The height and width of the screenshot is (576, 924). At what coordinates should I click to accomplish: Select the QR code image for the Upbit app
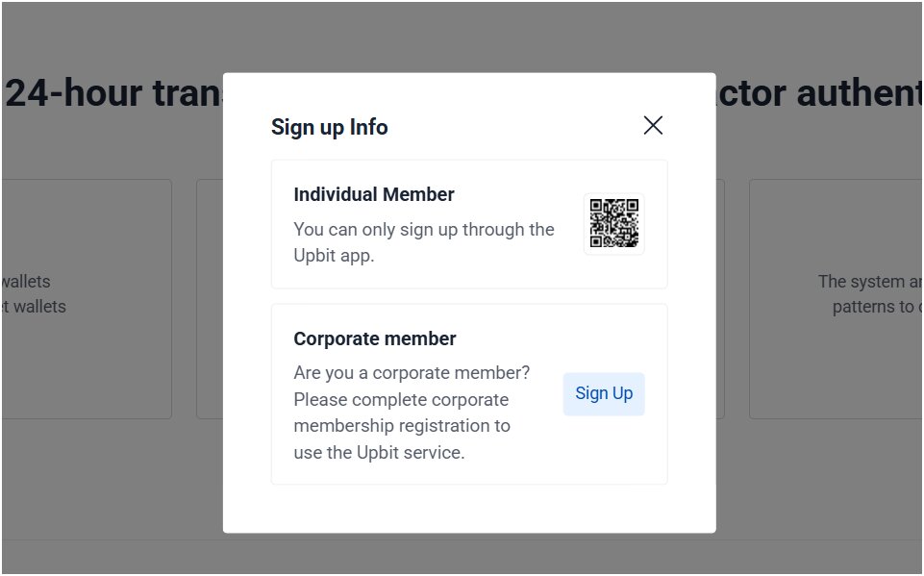(x=613, y=221)
